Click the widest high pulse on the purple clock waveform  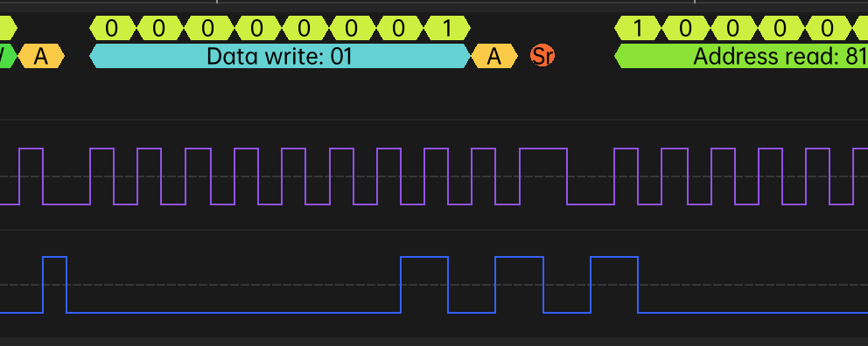pyautogui.click(x=543, y=176)
